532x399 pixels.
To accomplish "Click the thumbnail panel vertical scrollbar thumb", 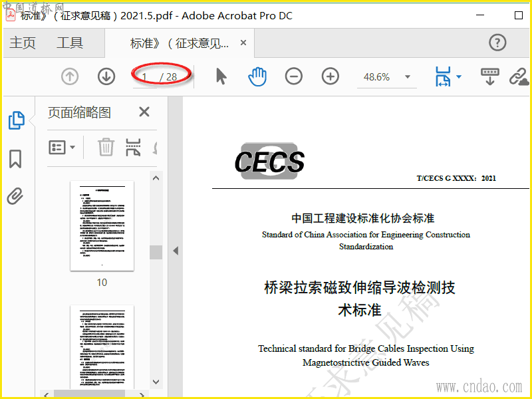I will pyautogui.click(x=156, y=252).
